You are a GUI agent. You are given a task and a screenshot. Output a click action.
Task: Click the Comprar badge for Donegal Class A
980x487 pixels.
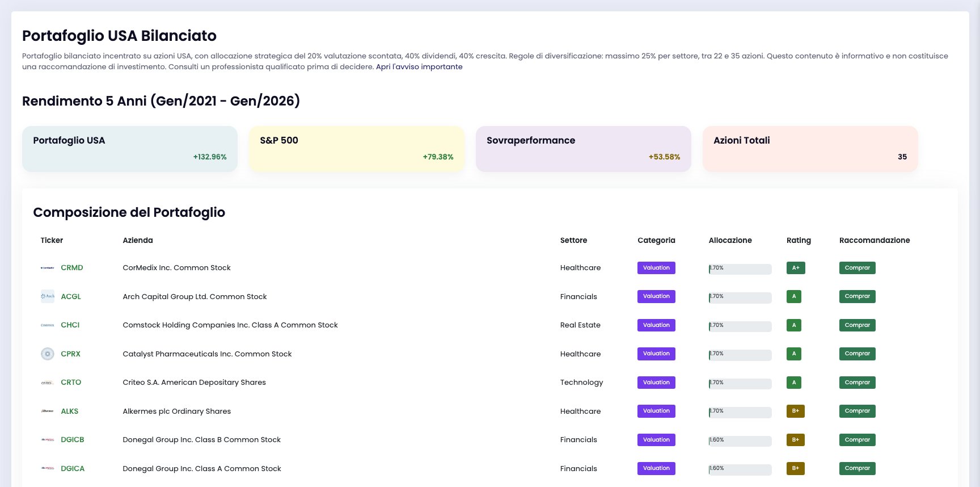(x=857, y=468)
